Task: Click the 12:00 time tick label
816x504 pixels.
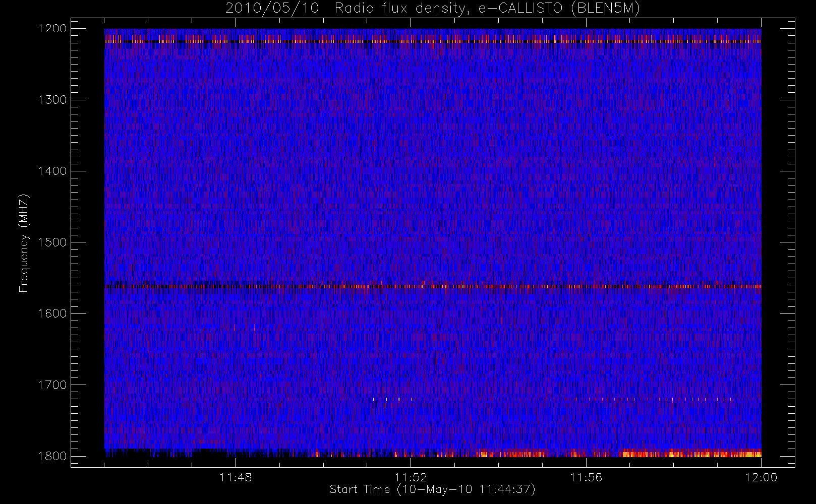Action: tap(761, 477)
